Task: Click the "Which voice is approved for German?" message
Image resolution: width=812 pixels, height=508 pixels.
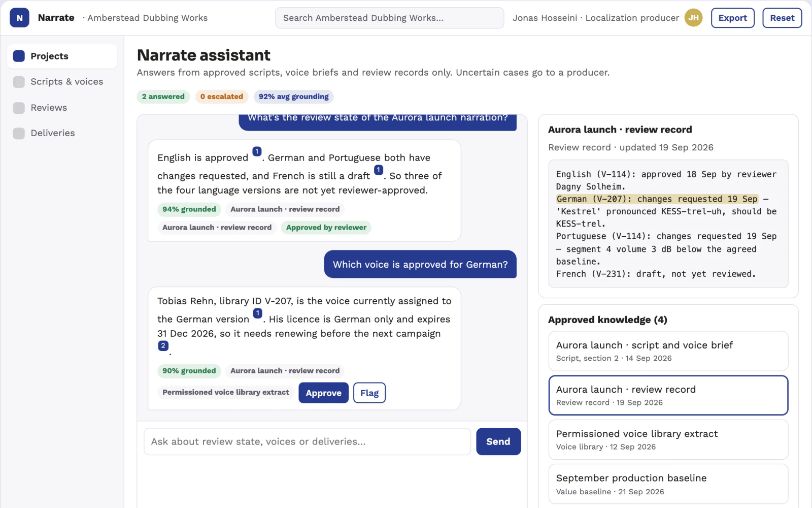Action: [x=420, y=264]
